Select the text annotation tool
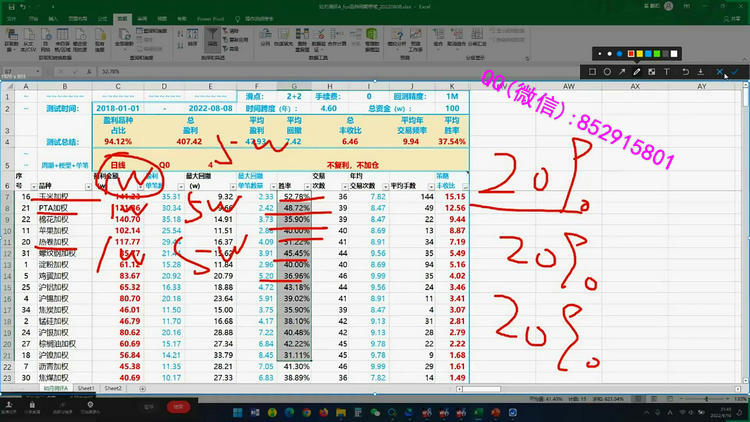Screen dimensions: 750x422 pyautogui.click(x=668, y=72)
